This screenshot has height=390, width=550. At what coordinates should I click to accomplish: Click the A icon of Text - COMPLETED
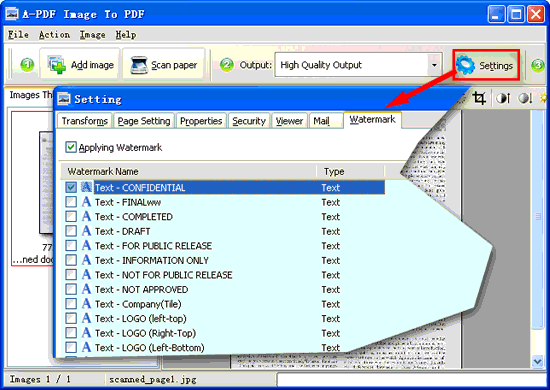pos(86,216)
